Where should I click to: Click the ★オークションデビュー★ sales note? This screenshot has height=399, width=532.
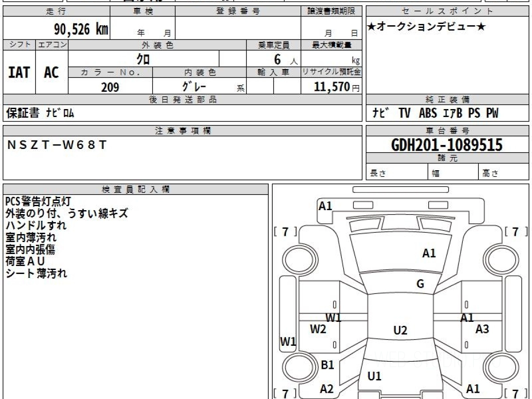tap(426, 27)
